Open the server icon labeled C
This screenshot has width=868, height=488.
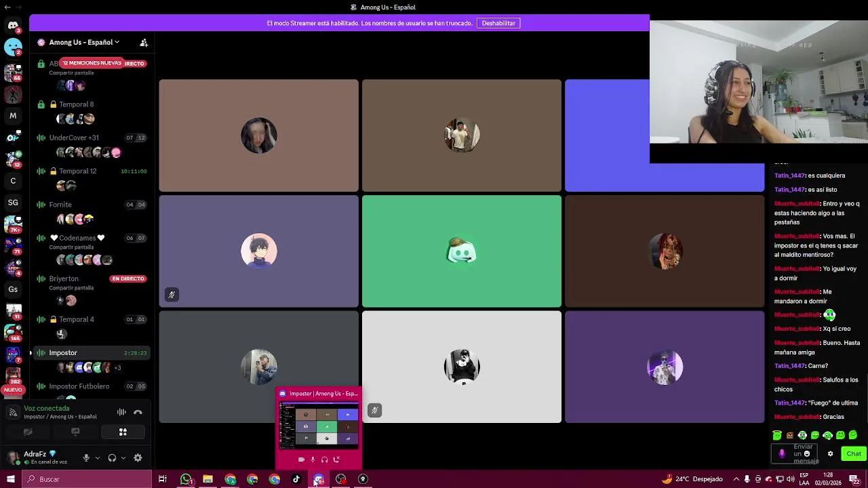[13, 181]
